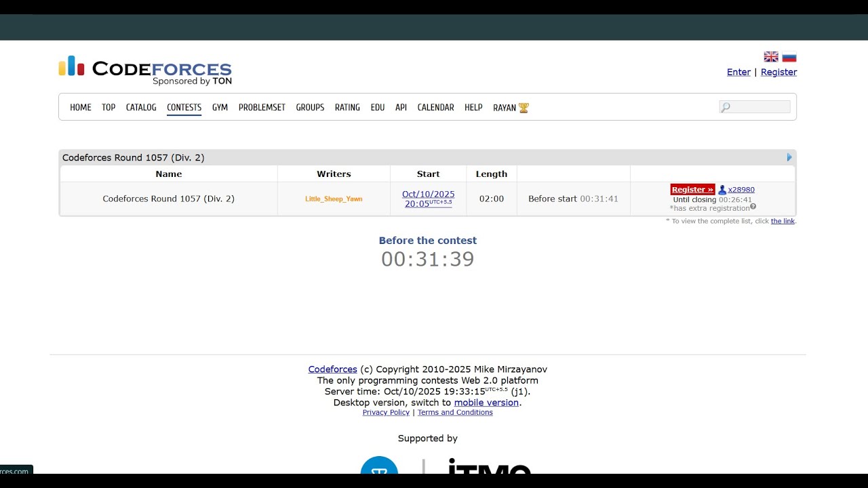Click the server time text in footer

coord(428,391)
